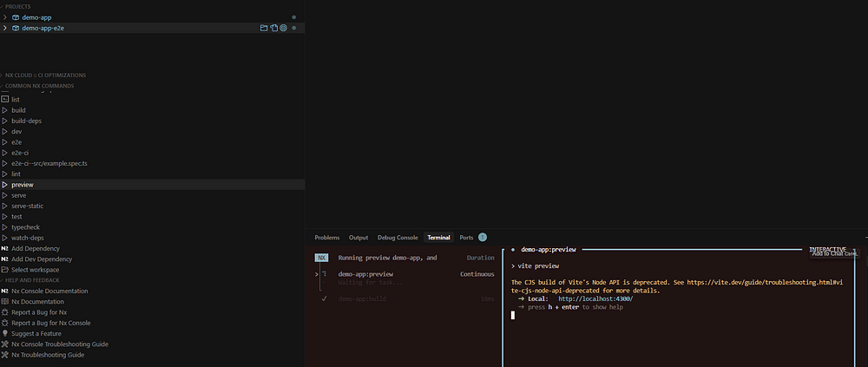This screenshot has width=868, height=367.
Task: Run the watch-deps command play icon
Action: point(5,238)
